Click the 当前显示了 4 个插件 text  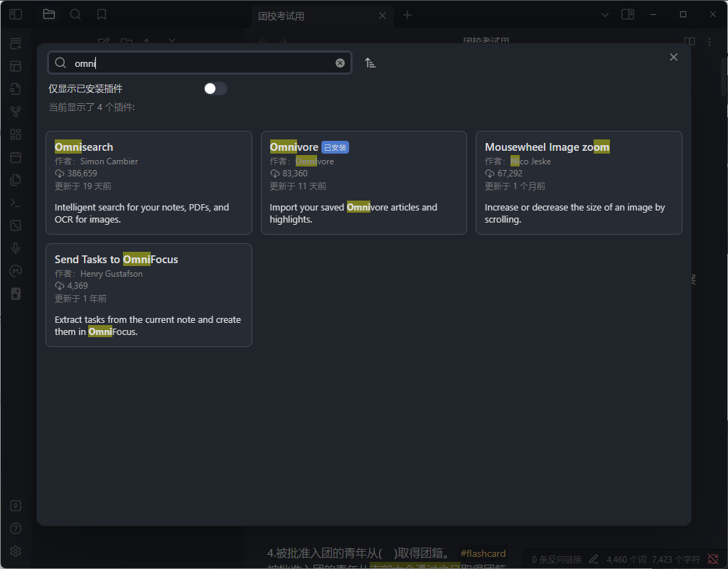point(92,107)
